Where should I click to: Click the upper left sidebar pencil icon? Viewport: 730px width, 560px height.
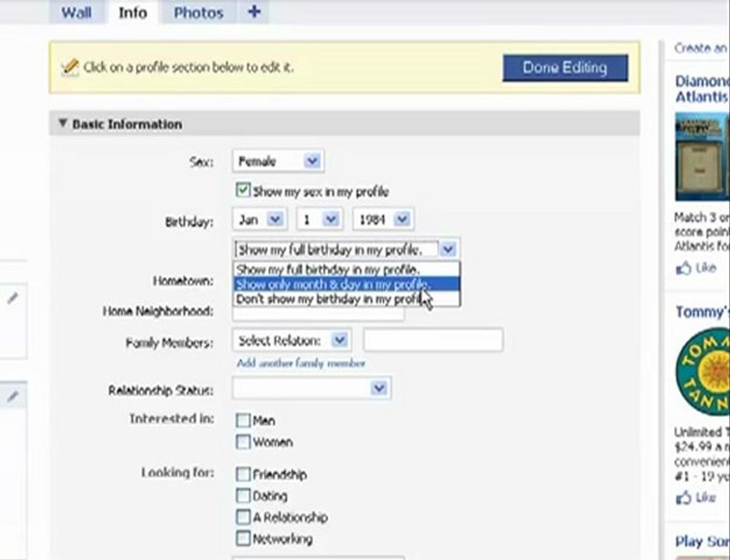coord(12,298)
